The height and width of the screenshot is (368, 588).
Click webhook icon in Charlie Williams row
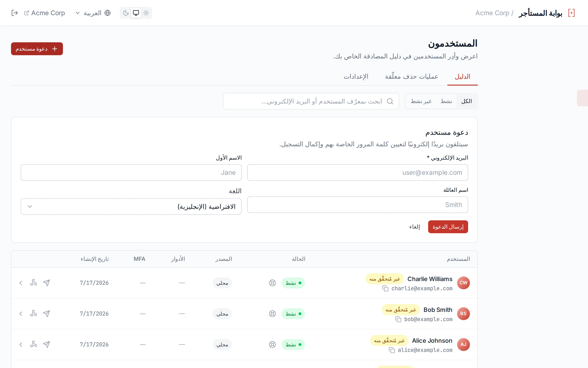(34, 283)
